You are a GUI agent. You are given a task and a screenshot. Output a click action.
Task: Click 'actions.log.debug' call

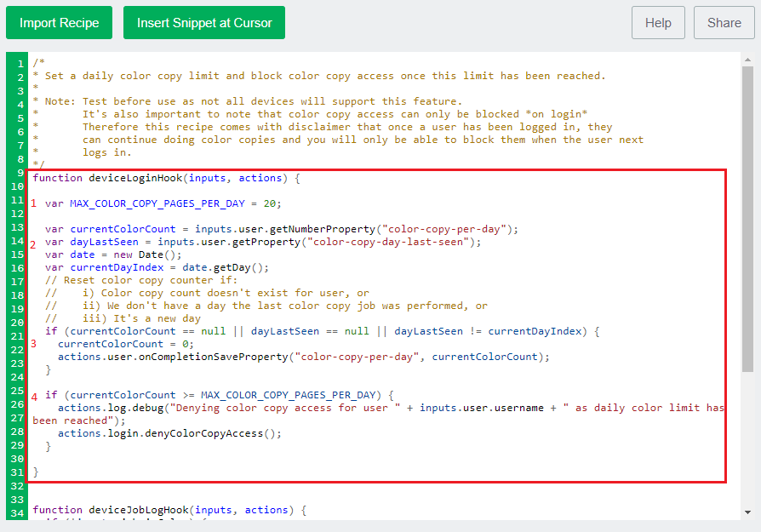[x=110, y=408]
